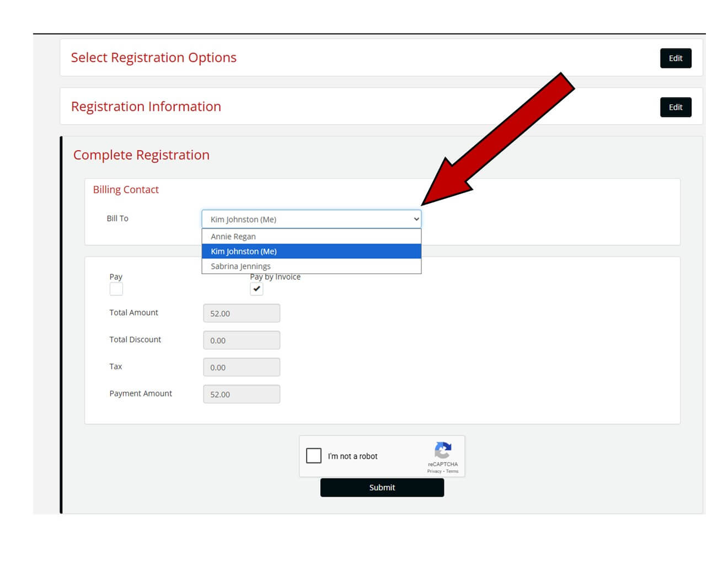Screen dimensions: 728x563
Task: Select Annie Regan from the list
Action: pyautogui.click(x=311, y=236)
